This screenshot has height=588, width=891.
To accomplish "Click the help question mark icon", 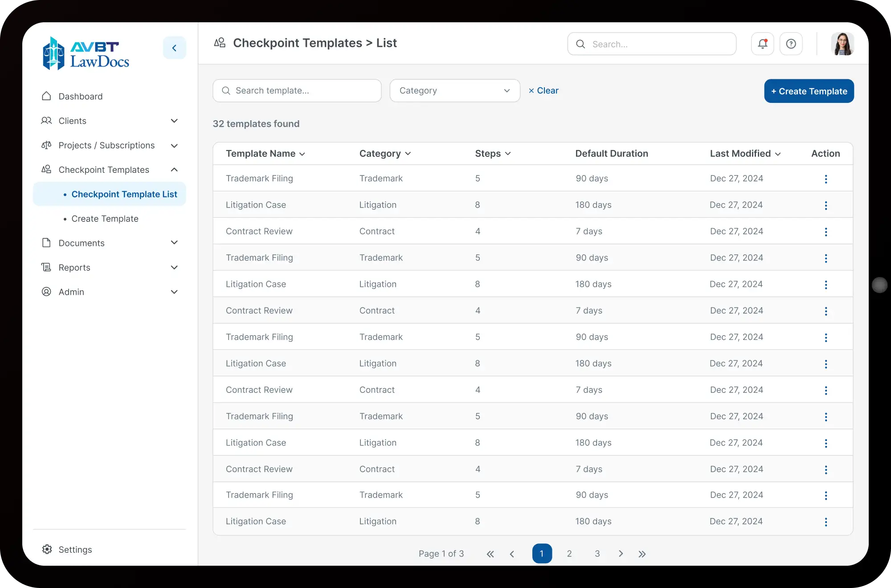I will coord(791,44).
